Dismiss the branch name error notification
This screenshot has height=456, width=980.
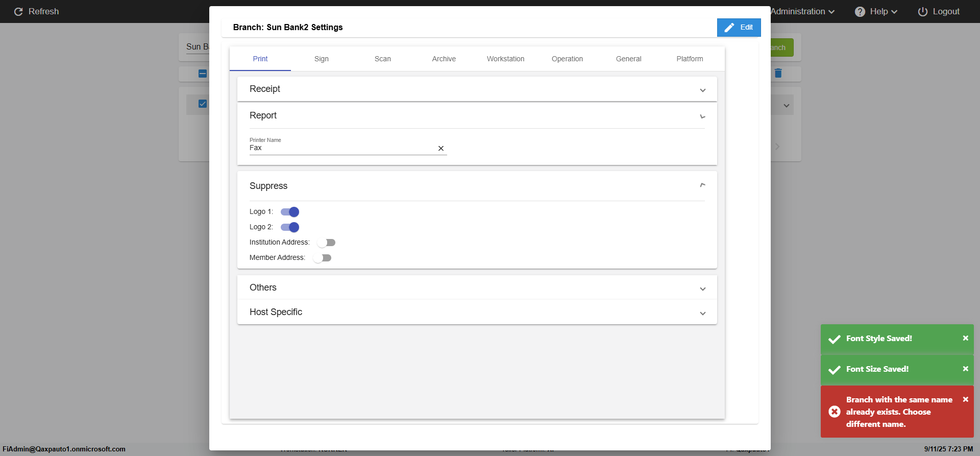[965, 399]
